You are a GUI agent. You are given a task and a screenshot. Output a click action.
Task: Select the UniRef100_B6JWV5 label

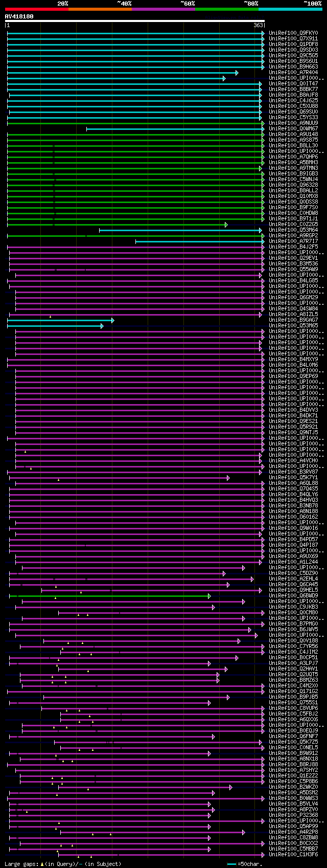pyautogui.click(x=293, y=629)
